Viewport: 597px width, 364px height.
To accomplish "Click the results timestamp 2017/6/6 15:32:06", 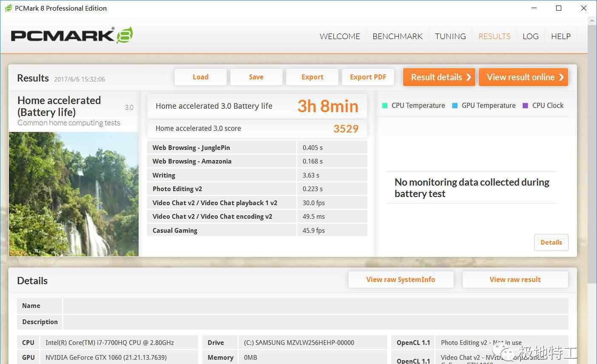I will coord(80,79).
